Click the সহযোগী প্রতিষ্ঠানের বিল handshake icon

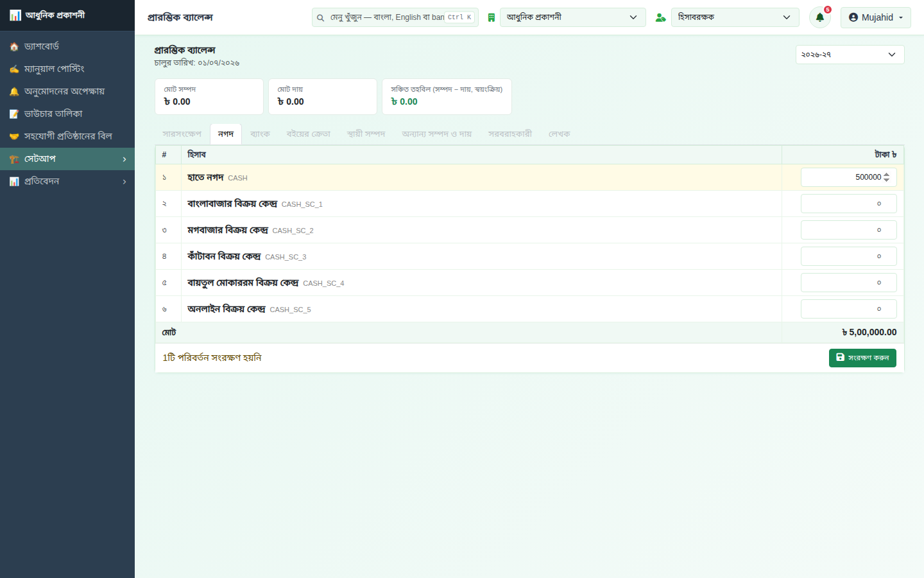tap(14, 137)
